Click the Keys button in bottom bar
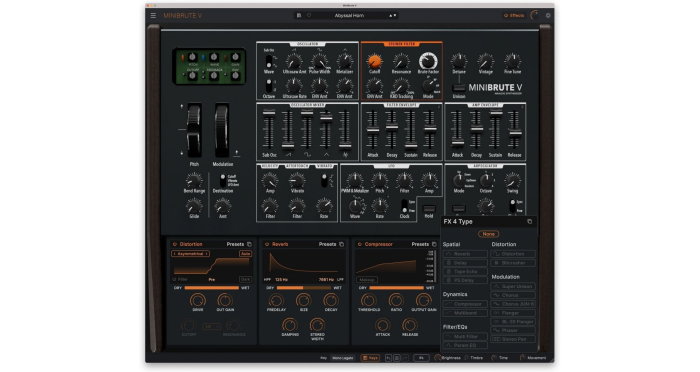Viewport: 700px width, 372px height. (x=371, y=358)
